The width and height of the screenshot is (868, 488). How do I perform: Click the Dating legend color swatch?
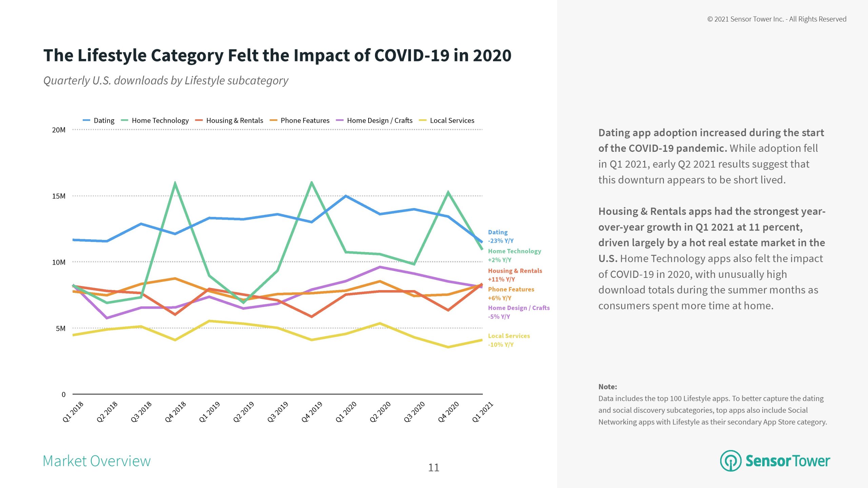pos(86,120)
